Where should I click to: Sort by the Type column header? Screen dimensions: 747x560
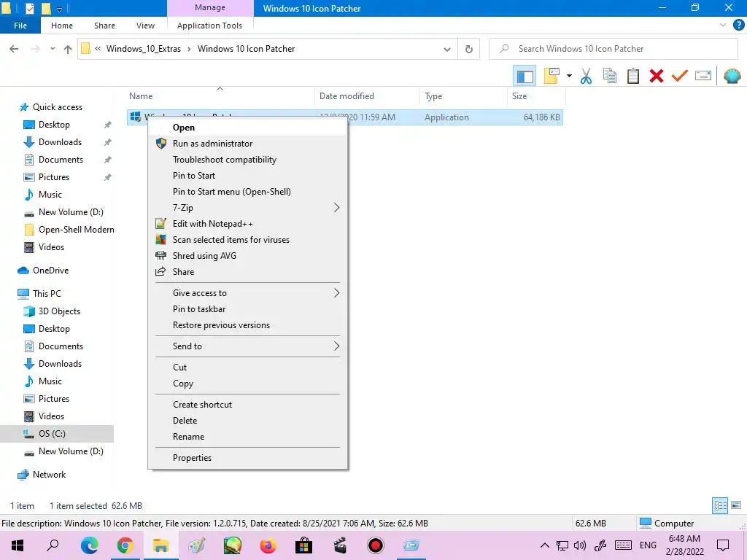(463, 96)
